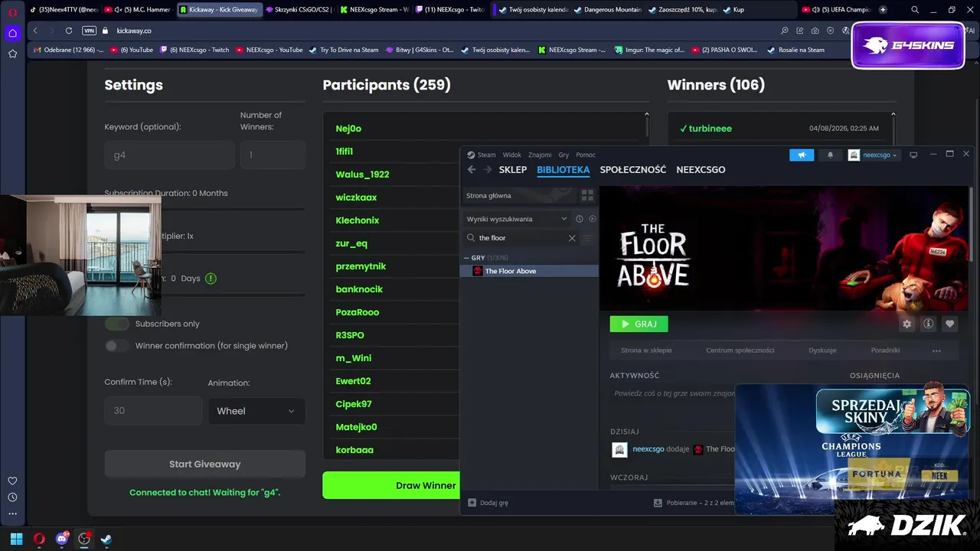Toggle Winner confirmation for single winner
The width and height of the screenshot is (980, 551).
click(116, 345)
